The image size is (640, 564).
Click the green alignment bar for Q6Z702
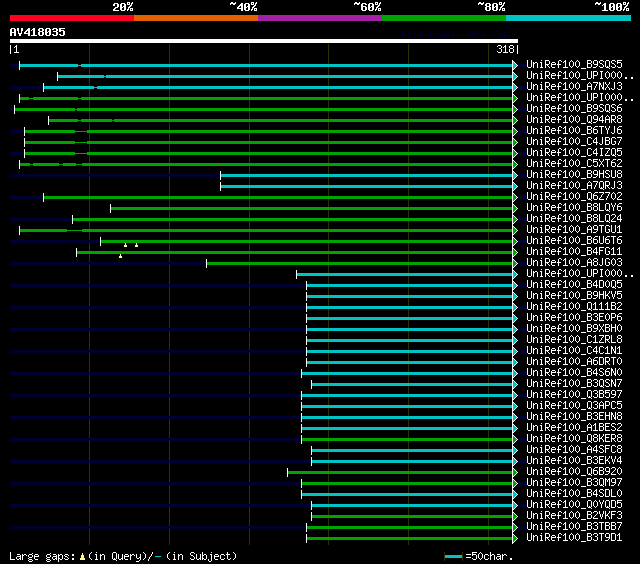click(278, 197)
